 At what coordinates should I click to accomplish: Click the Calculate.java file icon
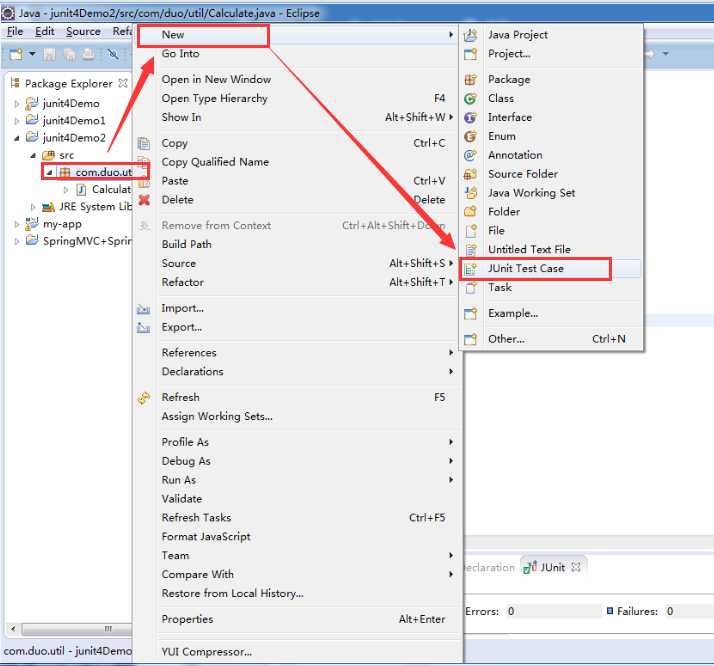pos(81,189)
